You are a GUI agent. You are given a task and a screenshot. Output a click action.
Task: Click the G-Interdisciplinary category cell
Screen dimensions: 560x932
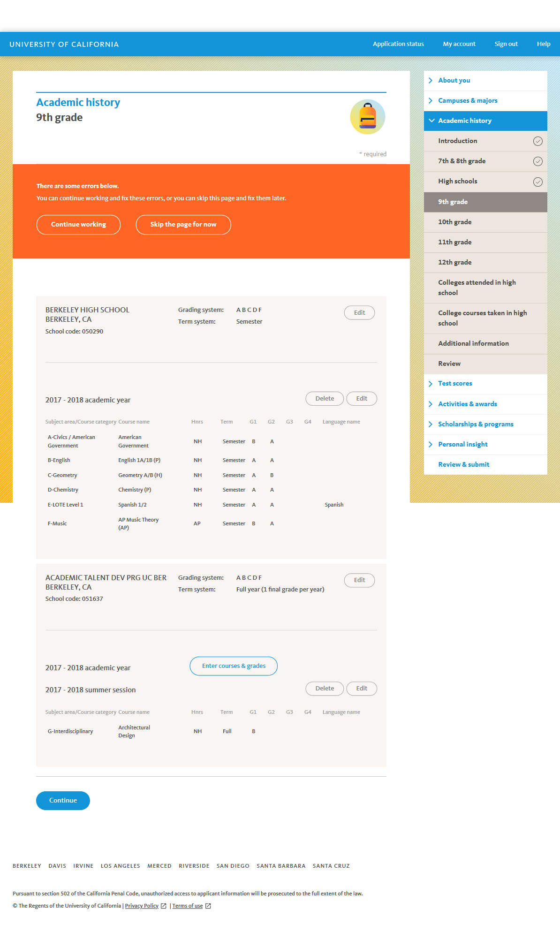(70, 732)
